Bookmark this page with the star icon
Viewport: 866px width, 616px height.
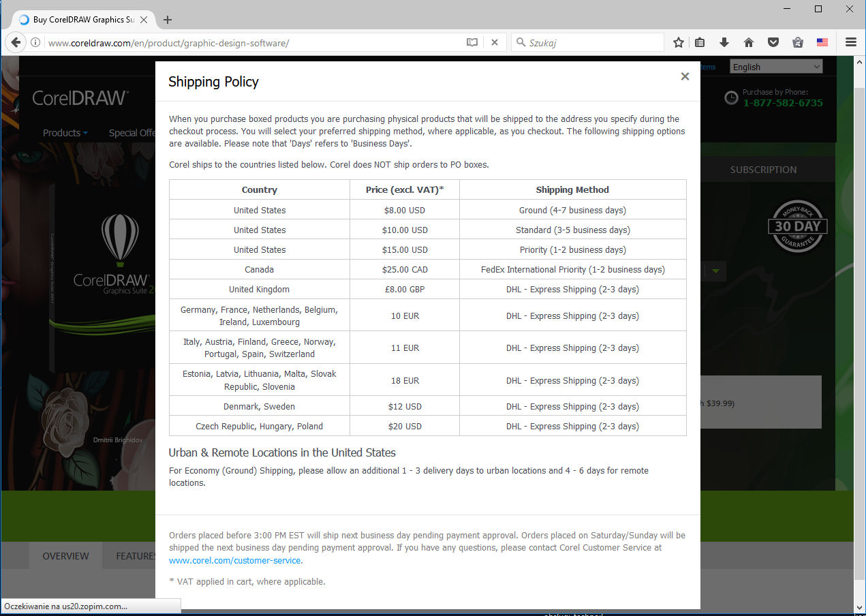[678, 42]
